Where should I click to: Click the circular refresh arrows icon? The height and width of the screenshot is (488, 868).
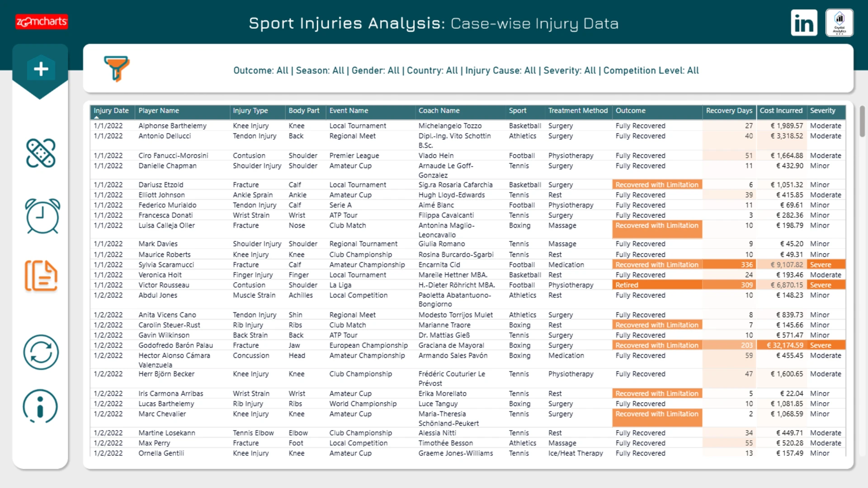coord(41,352)
